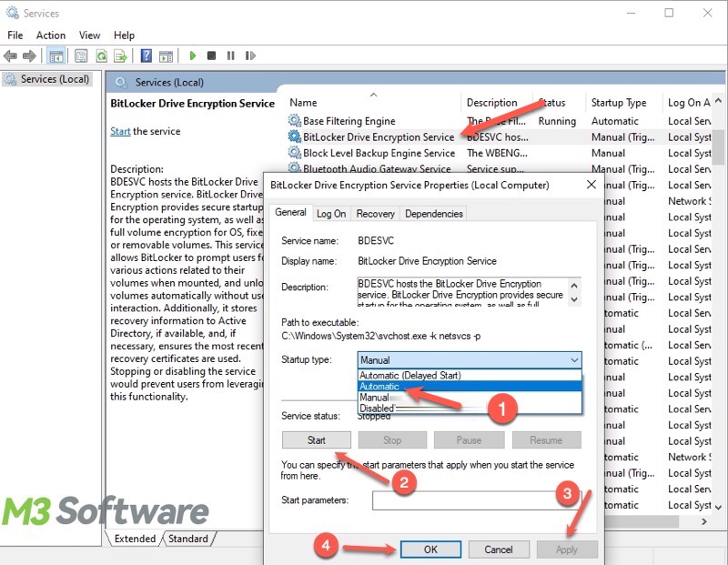Click the Start the service link
Viewport: 728px width, 565px height.
(x=119, y=131)
